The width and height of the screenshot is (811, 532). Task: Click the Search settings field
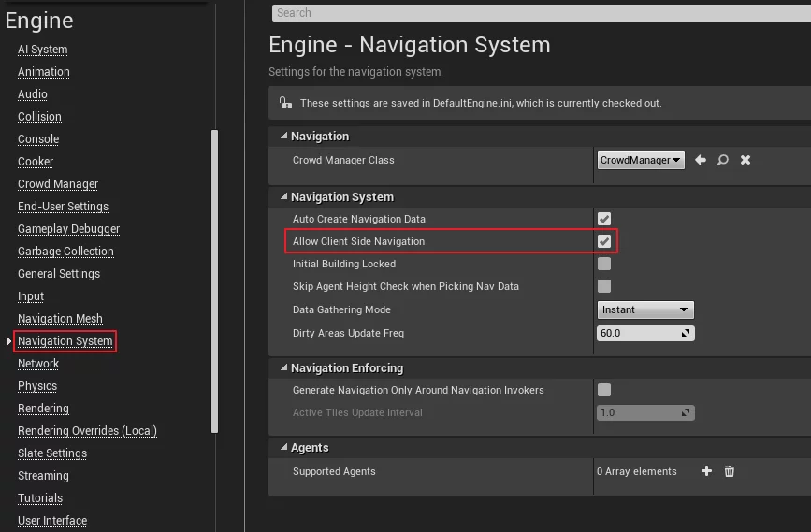[541, 13]
